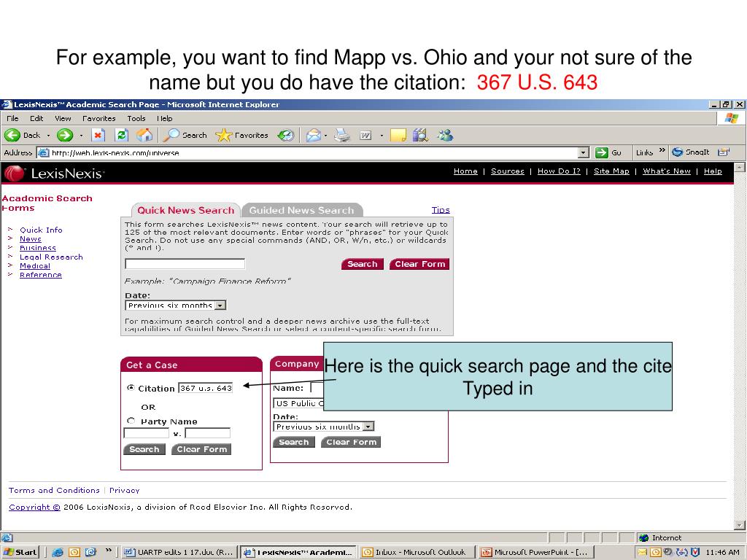Open the address bar dropdown arrow

point(584,152)
